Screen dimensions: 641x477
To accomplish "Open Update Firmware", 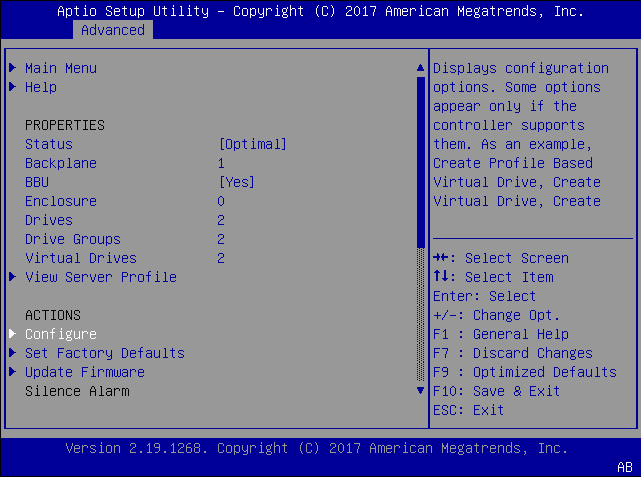I will click(85, 372).
